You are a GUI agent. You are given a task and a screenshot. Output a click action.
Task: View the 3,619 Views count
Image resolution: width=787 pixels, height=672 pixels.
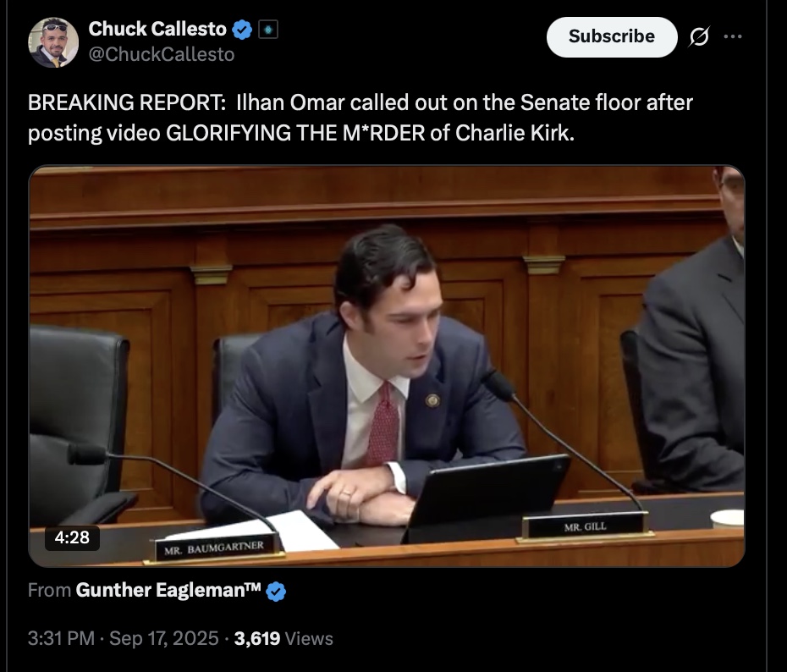coord(283,638)
